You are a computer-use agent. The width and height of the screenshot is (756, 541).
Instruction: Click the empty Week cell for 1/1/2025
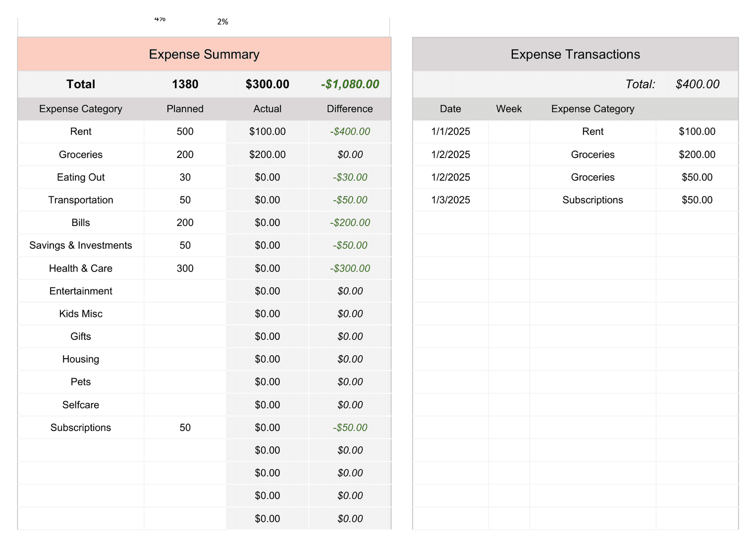[x=509, y=131]
